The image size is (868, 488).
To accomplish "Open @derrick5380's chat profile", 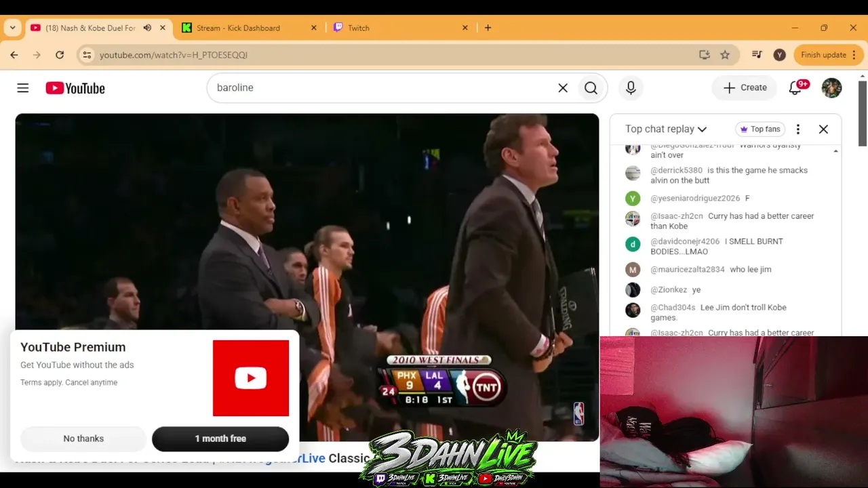I will pyautogui.click(x=676, y=171).
